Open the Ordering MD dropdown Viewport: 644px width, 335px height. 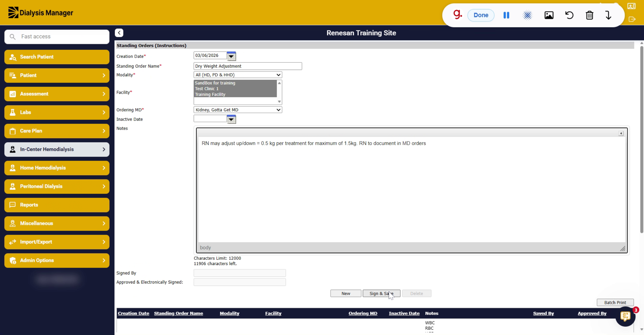[238, 110]
